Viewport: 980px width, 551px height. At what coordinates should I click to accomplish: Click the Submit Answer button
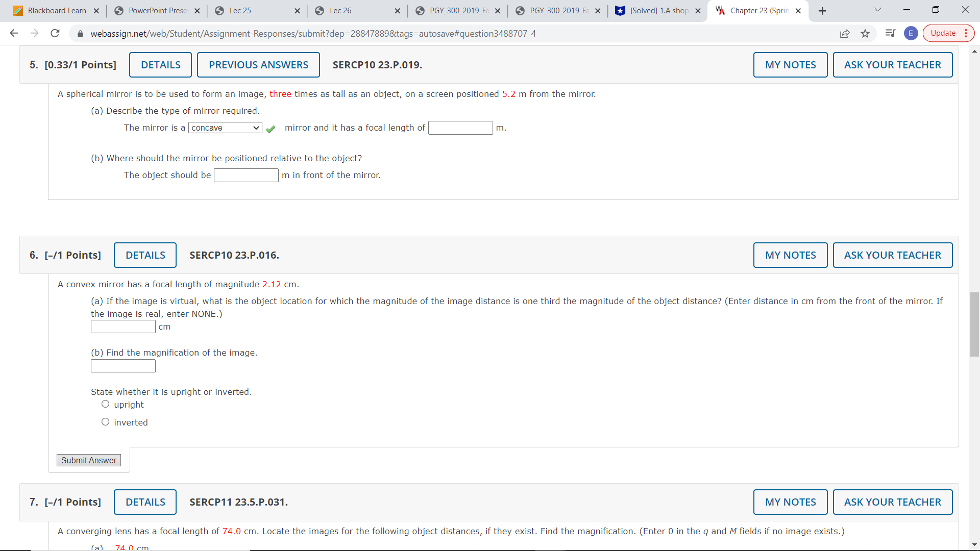[89, 460]
